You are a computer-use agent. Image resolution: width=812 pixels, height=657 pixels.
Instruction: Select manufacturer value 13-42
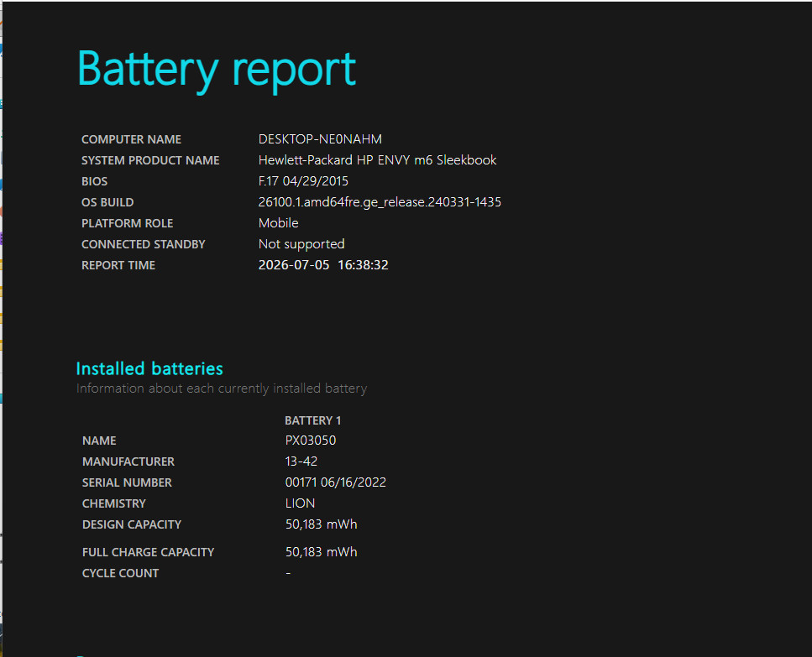[301, 461]
